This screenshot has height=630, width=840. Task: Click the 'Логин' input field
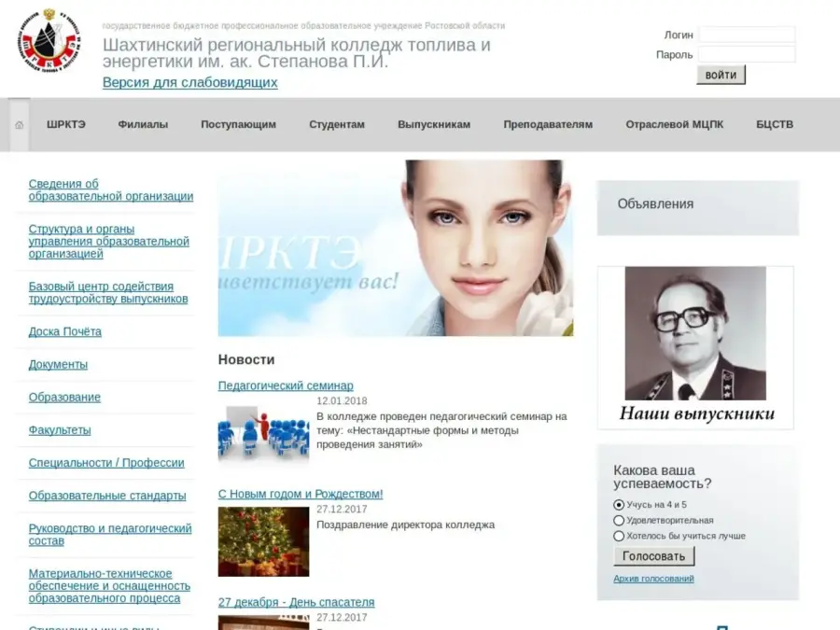[x=747, y=35]
